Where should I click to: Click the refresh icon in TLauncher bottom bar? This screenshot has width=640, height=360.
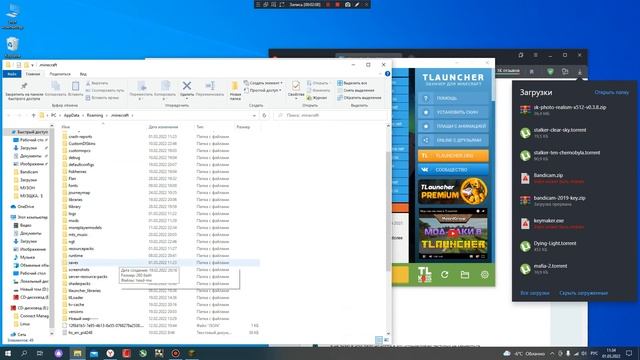tap(444, 275)
